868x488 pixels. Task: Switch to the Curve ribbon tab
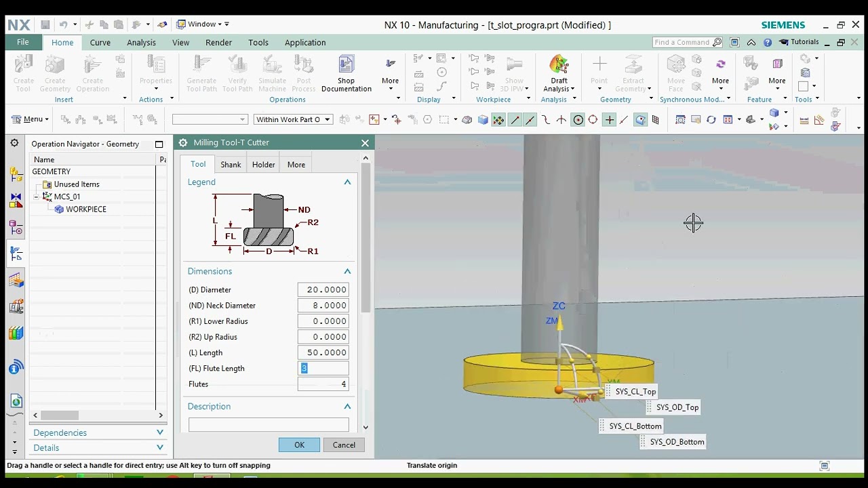pos(100,42)
